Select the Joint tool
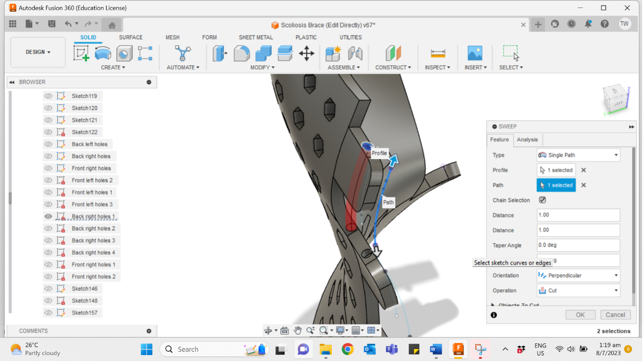Viewport: 644px width, 363px height. point(355,53)
